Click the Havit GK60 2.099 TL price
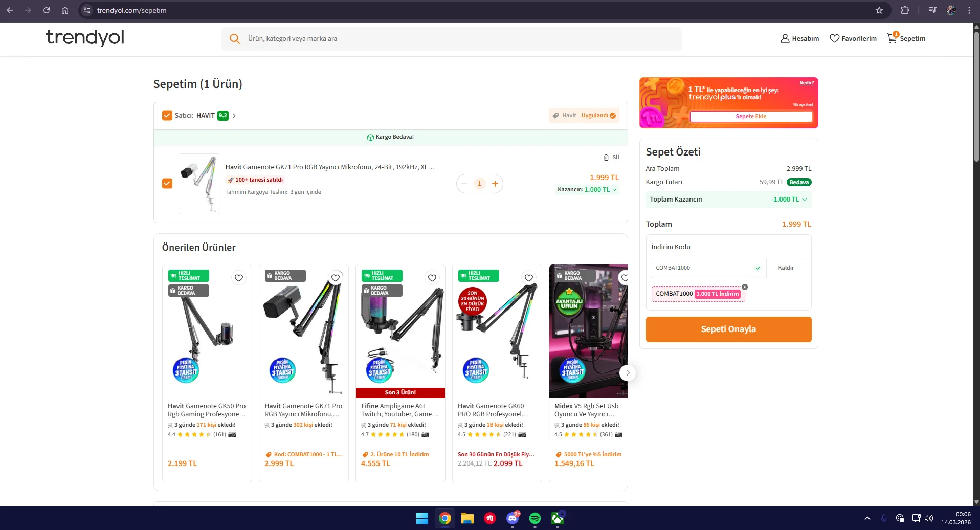 (508, 464)
